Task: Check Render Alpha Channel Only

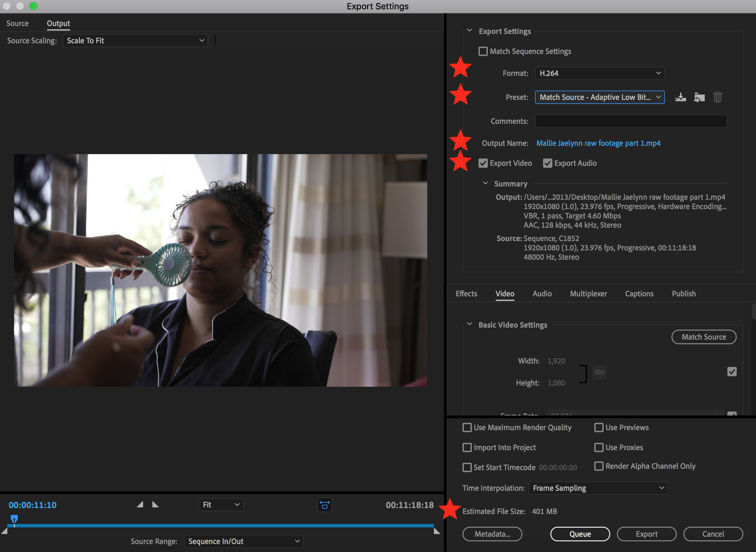Action: [599, 466]
